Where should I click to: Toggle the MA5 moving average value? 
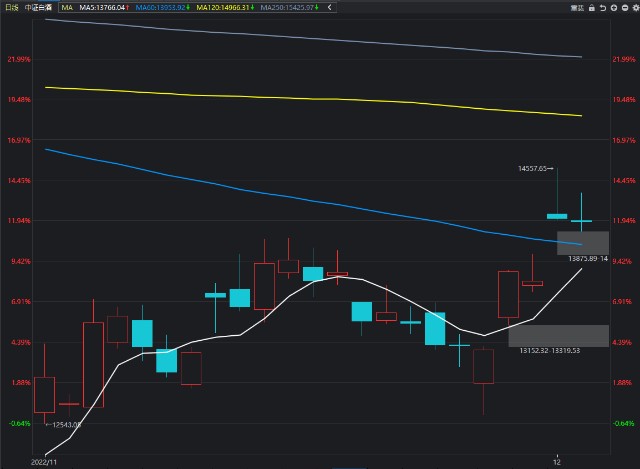tap(103, 7)
